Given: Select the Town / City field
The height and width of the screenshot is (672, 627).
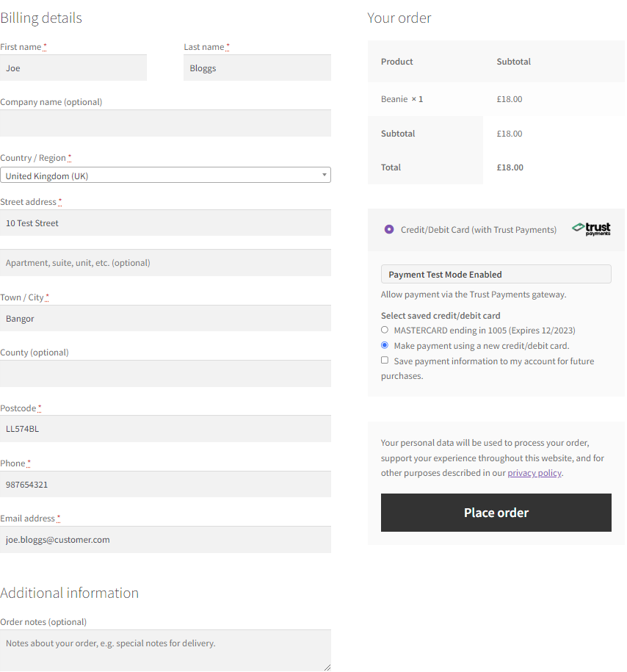Looking at the screenshot, I should click(x=165, y=319).
